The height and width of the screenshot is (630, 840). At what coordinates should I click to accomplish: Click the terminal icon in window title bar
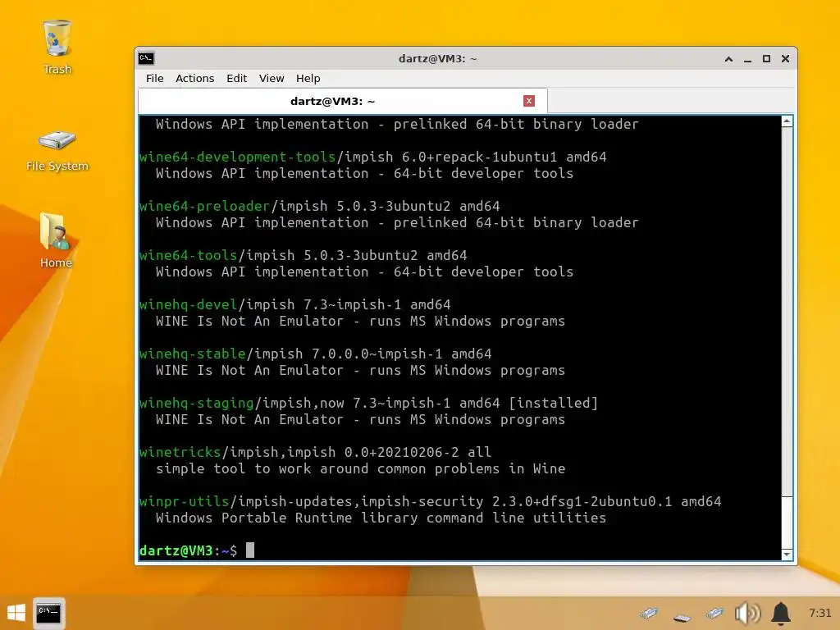[x=146, y=58]
